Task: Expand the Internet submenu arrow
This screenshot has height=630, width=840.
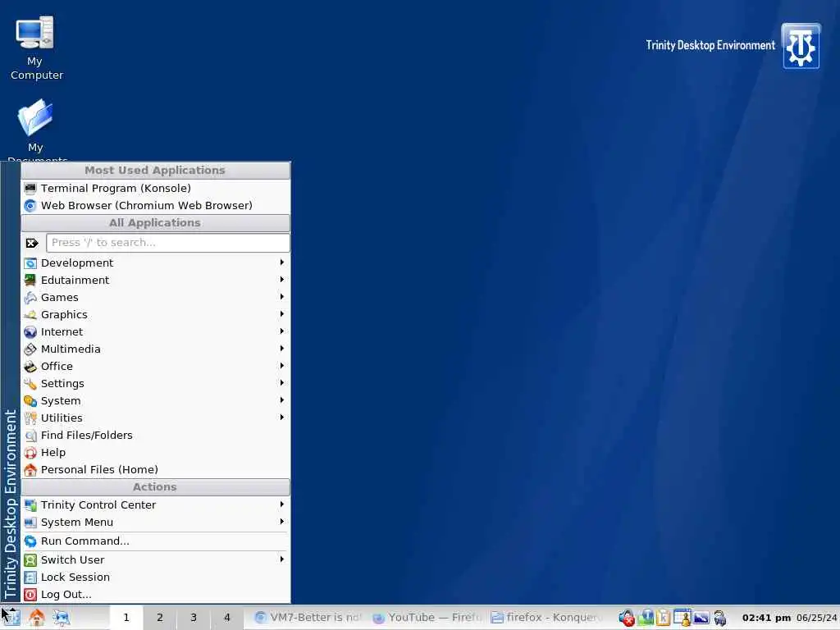Action: coord(282,331)
